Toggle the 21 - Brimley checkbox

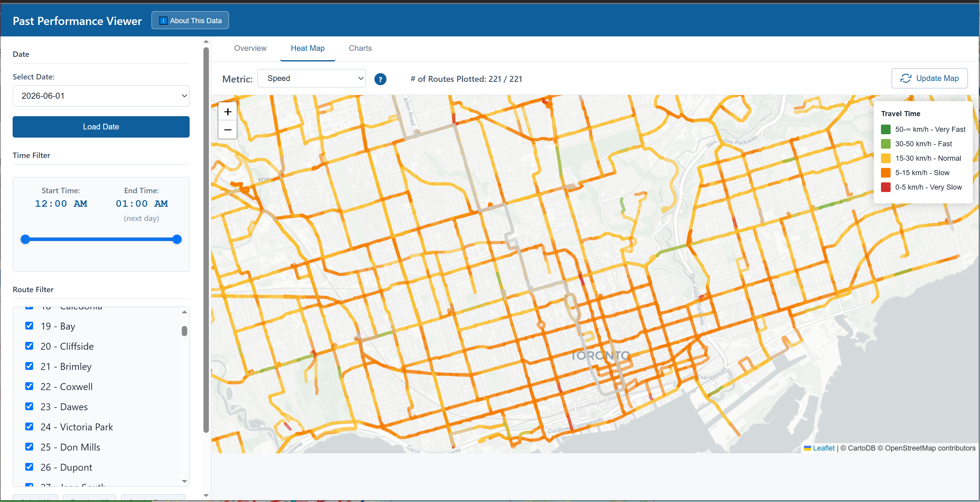point(29,366)
